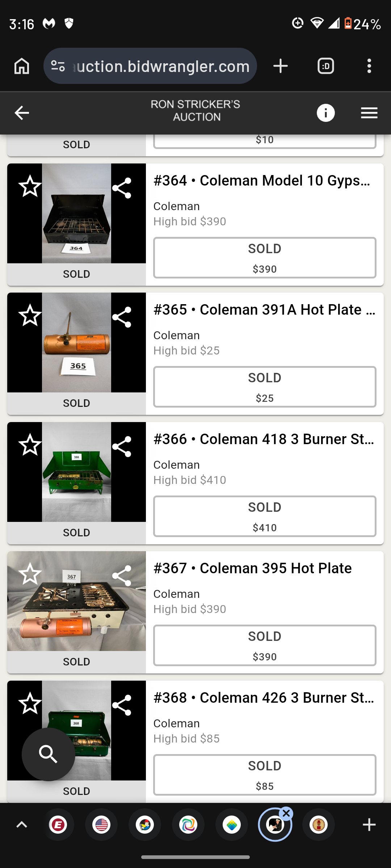Tap the bidwrangler.com address bar
Image resolution: width=391 pixels, height=868 pixels.
150,66
